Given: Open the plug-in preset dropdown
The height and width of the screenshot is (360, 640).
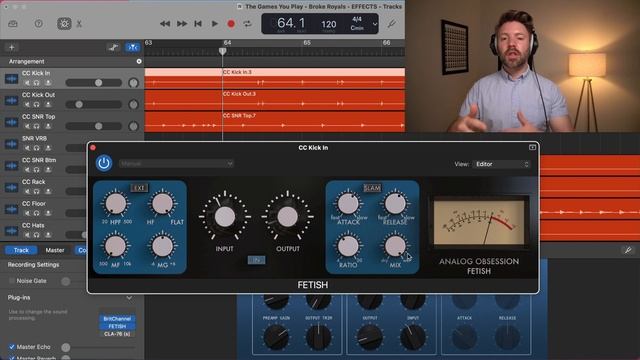Looking at the screenshot, I should (176, 164).
